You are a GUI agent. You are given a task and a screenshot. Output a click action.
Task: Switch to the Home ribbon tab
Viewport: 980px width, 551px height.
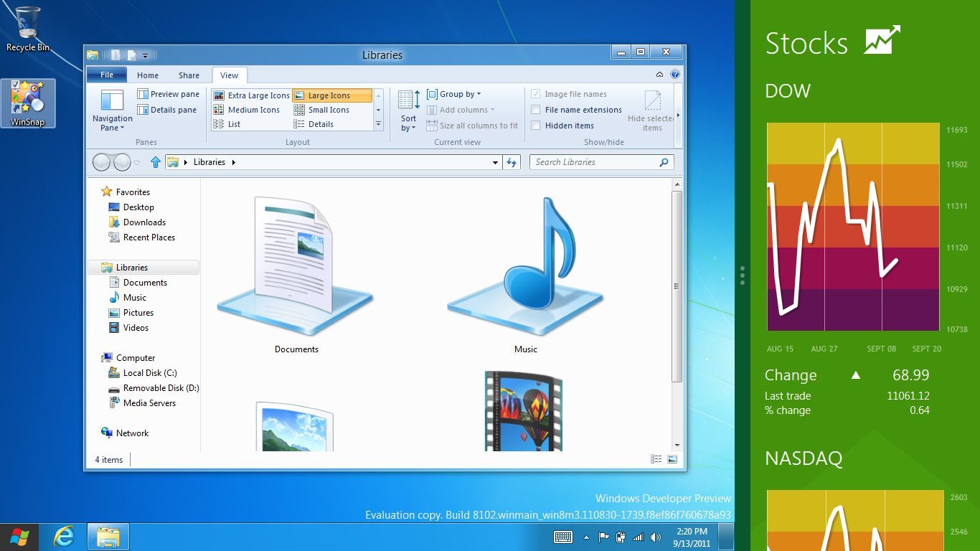click(x=148, y=75)
